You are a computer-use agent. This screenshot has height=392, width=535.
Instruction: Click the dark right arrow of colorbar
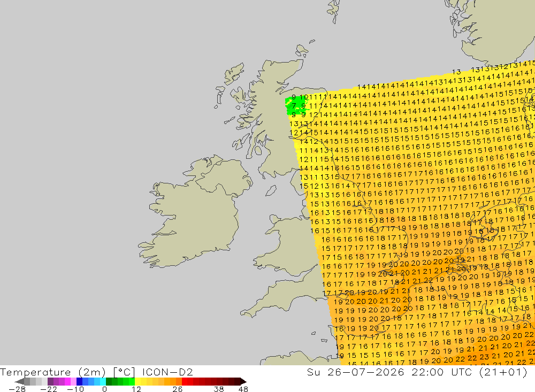pos(243,381)
